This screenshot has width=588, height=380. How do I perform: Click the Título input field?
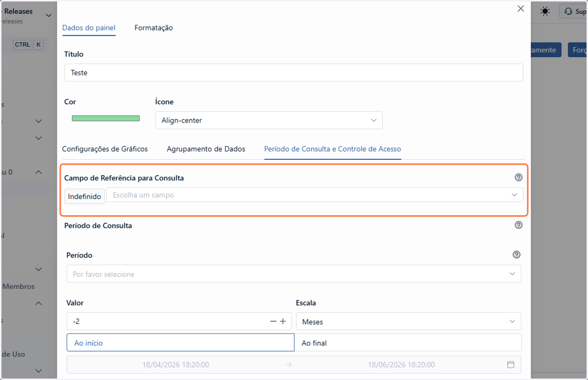[294, 73]
